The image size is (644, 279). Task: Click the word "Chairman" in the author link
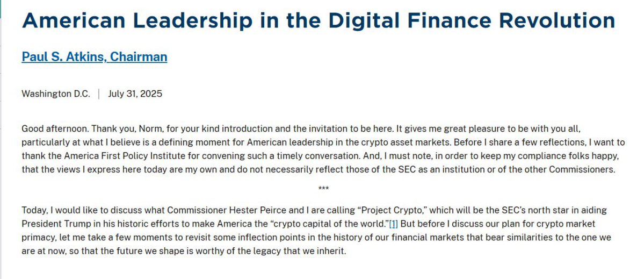[139, 56]
